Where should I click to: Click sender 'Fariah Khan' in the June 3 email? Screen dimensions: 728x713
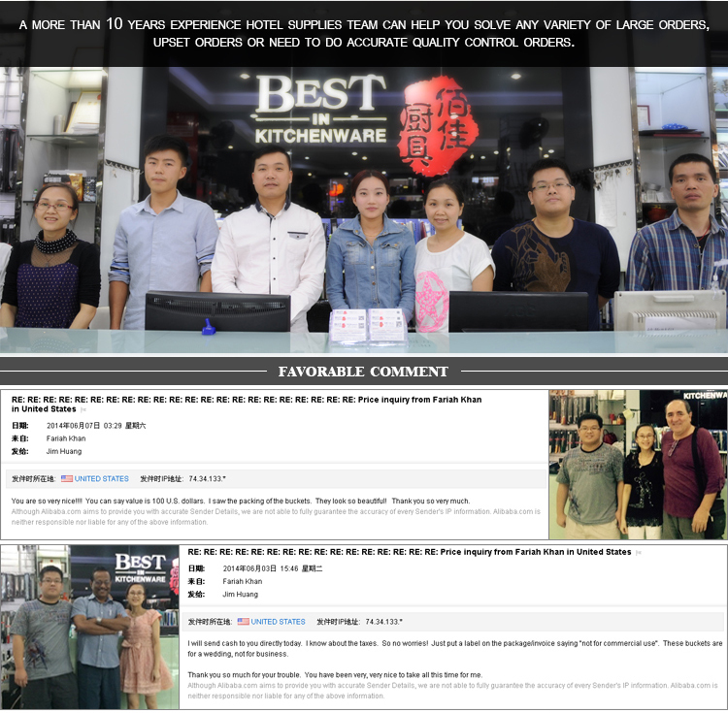pyautogui.click(x=243, y=581)
